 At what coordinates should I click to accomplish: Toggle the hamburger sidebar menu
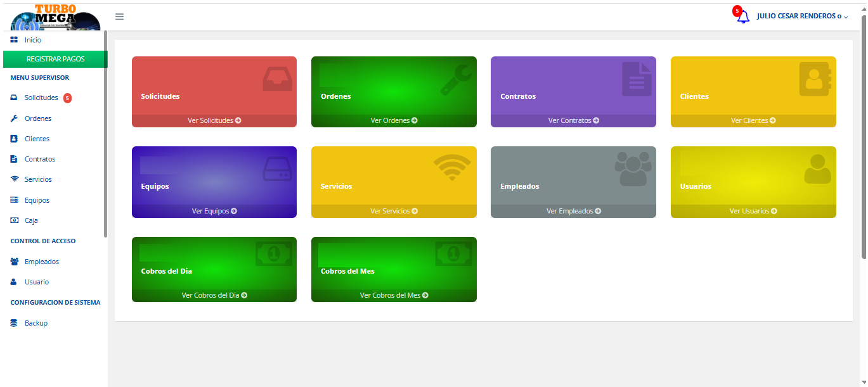119,16
